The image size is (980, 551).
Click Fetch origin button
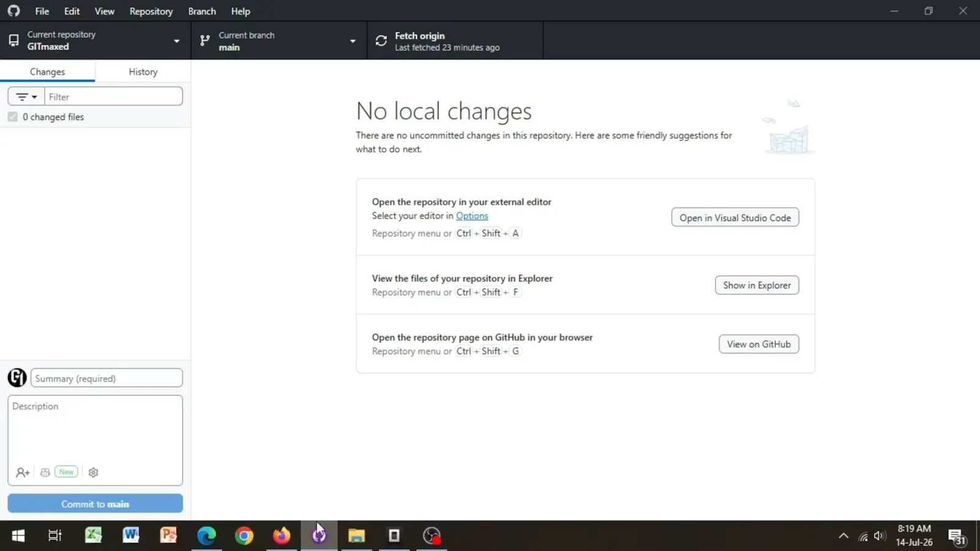455,40
